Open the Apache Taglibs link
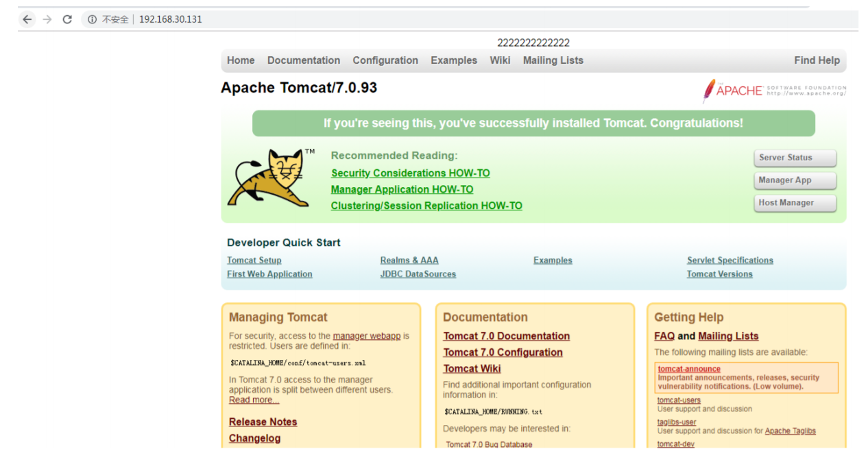868x473 pixels. point(791,431)
